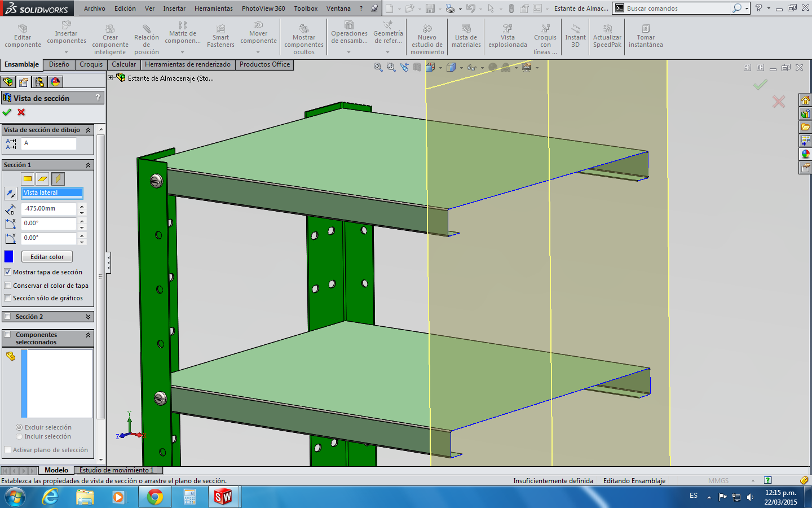The image size is (812, 508).
Task: Toggle Mostrar tapa de sección checkbox
Action: 8,272
